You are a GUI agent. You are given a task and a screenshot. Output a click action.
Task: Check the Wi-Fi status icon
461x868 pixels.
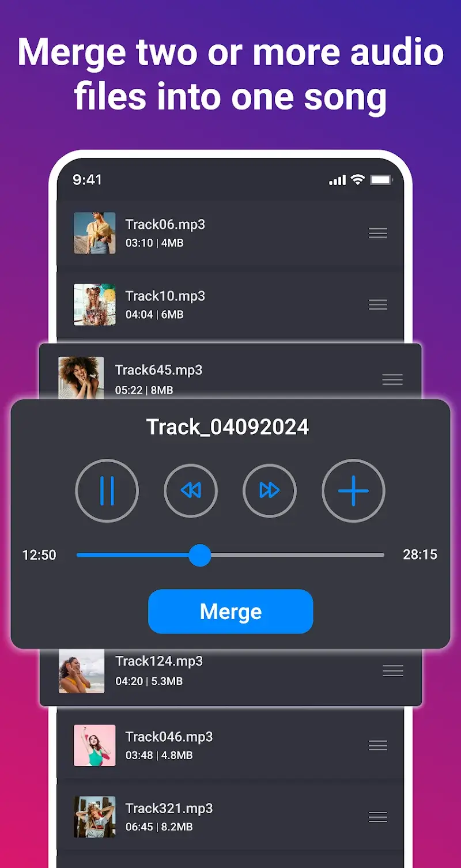tap(356, 179)
